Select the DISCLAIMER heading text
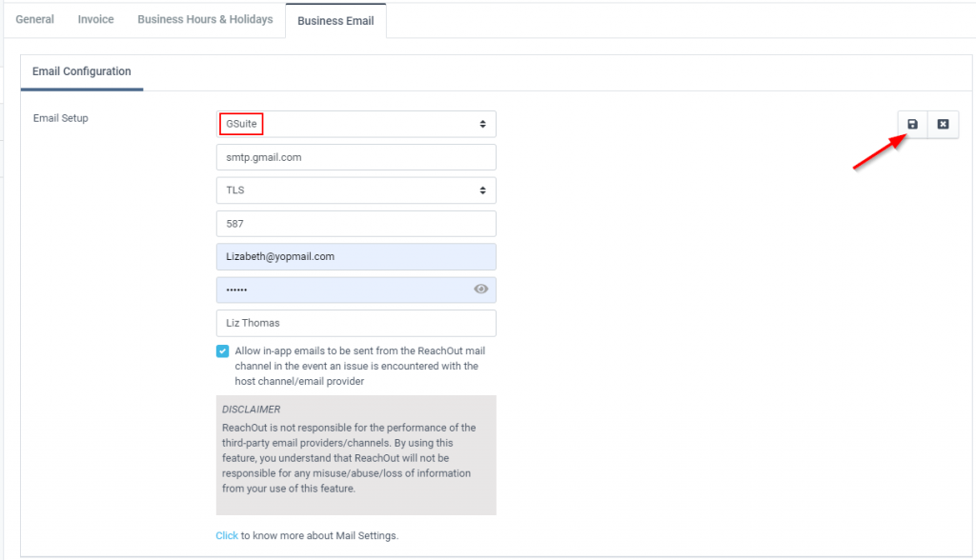 click(x=252, y=410)
